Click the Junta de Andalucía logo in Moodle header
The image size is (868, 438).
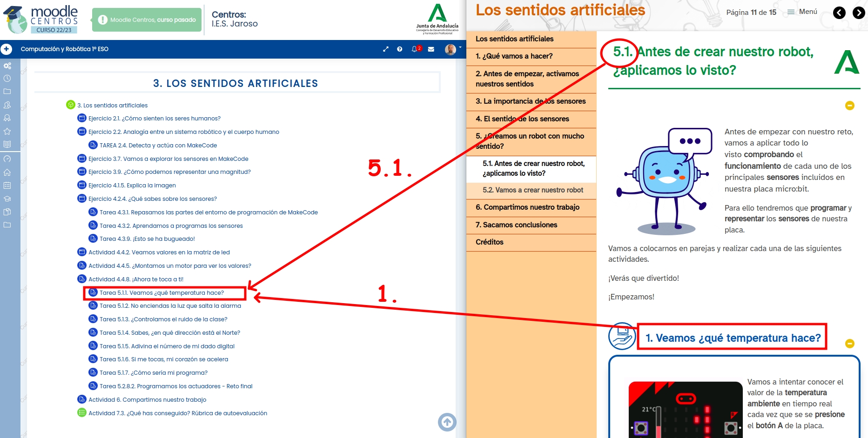(437, 19)
